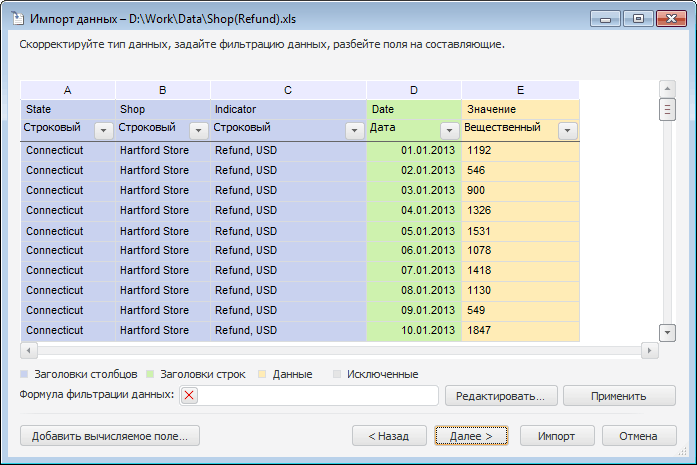Open type dropdown for Indicator column
Screen dimensions: 697x465
tap(355, 131)
